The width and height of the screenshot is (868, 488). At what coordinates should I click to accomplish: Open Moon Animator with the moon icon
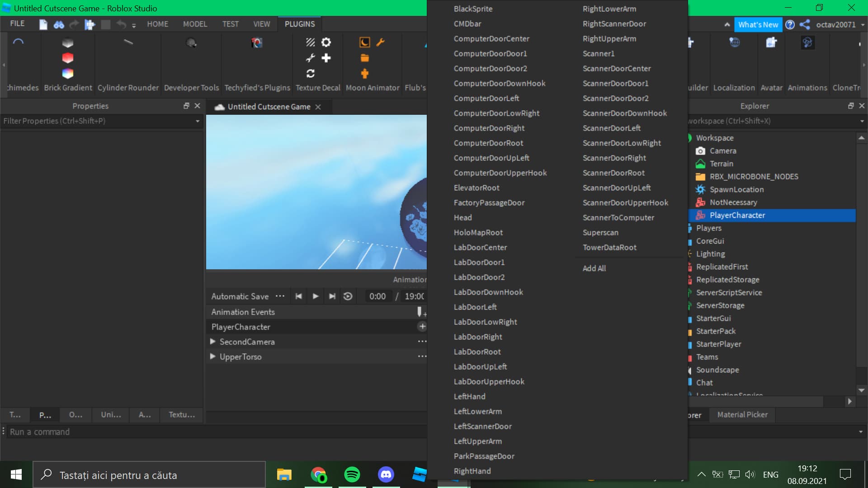(x=364, y=42)
